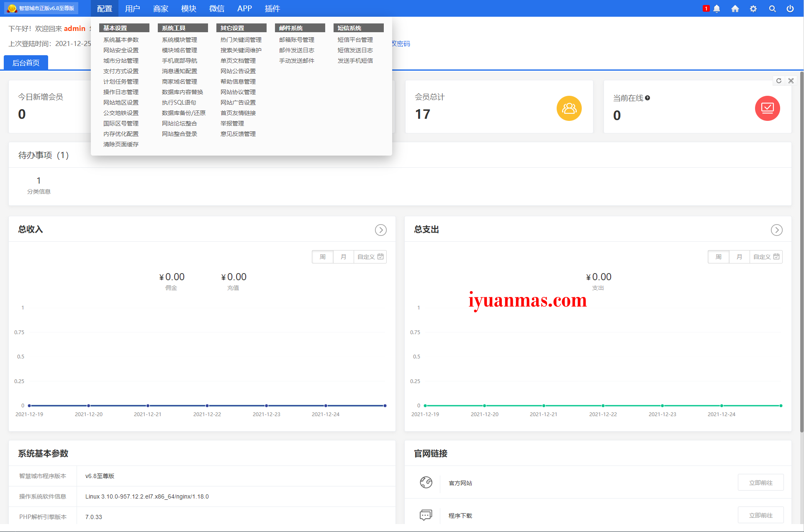The height and width of the screenshot is (532, 804).
Task: Open 网站论坛整合 menu entry
Action: (180, 123)
